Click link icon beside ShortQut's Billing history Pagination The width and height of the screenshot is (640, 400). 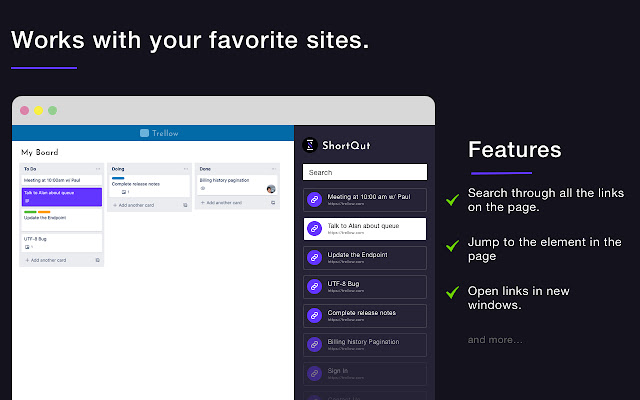[314, 345]
